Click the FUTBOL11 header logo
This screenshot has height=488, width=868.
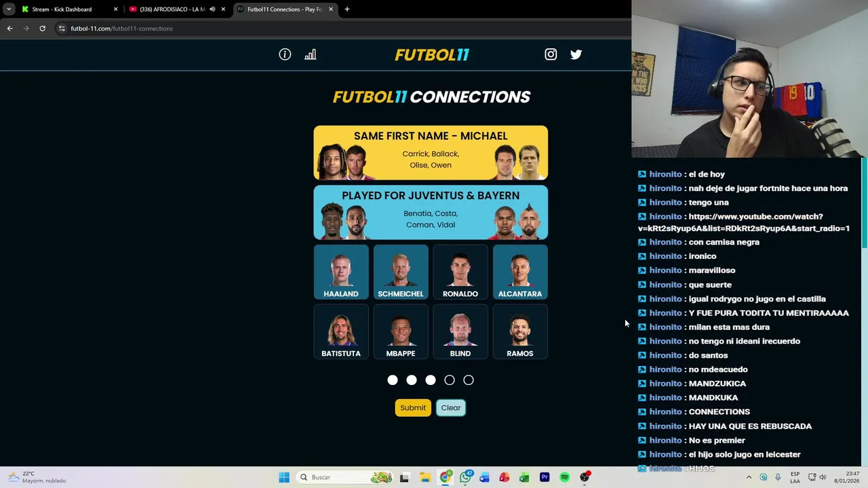tap(432, 55)
